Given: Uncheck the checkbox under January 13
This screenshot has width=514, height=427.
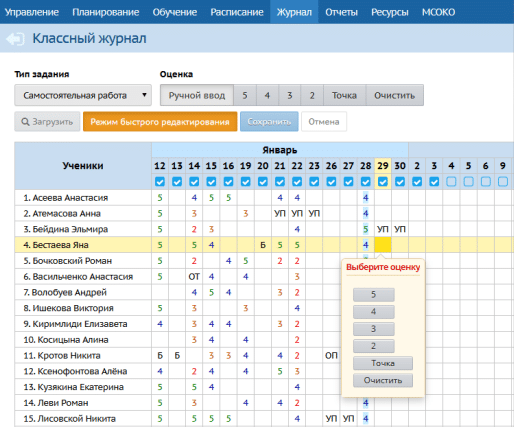Looking at the screenshot, I should 177,182.
